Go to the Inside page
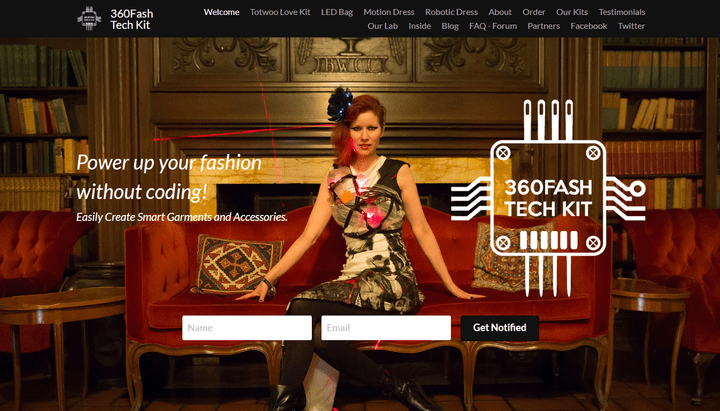 tap(420, 26)
